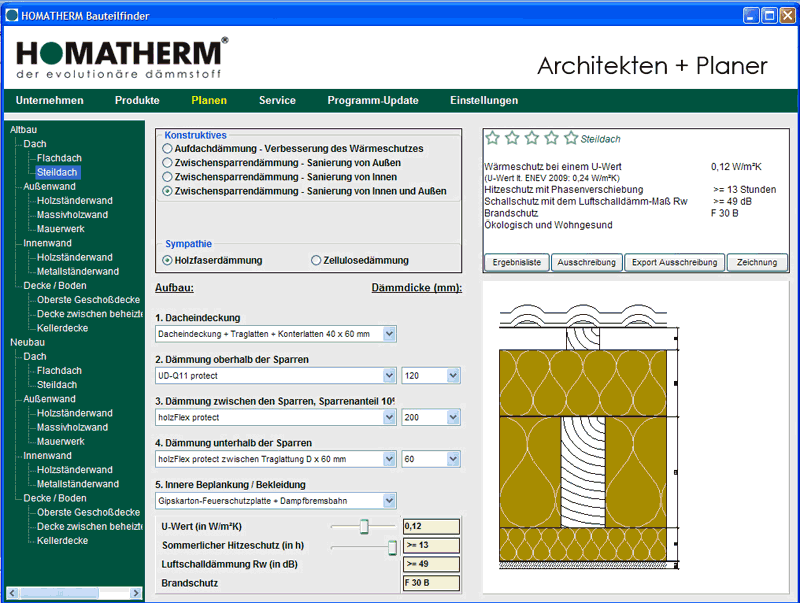Select Steildach under Neubau Dach
Viewport: 800px width, 603px height.
pos(57,385)
